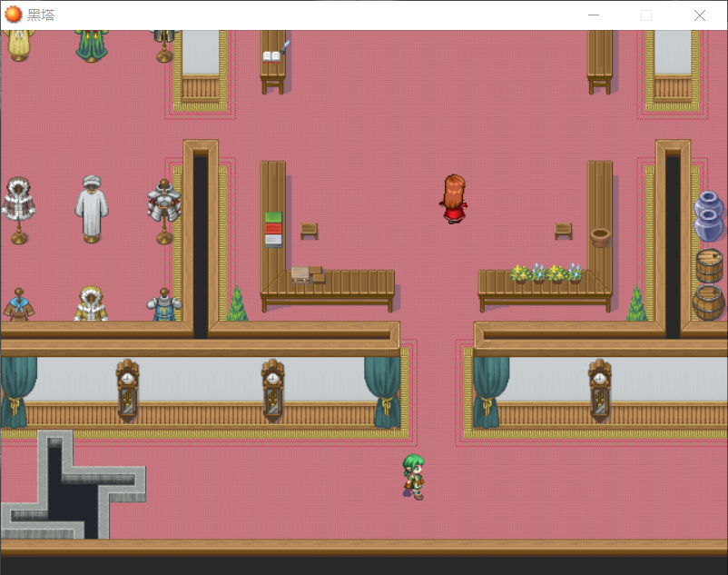Examine the white robe with turban mannequin
This screenshot has width=728, height=575.
click(x=92, y=209)
